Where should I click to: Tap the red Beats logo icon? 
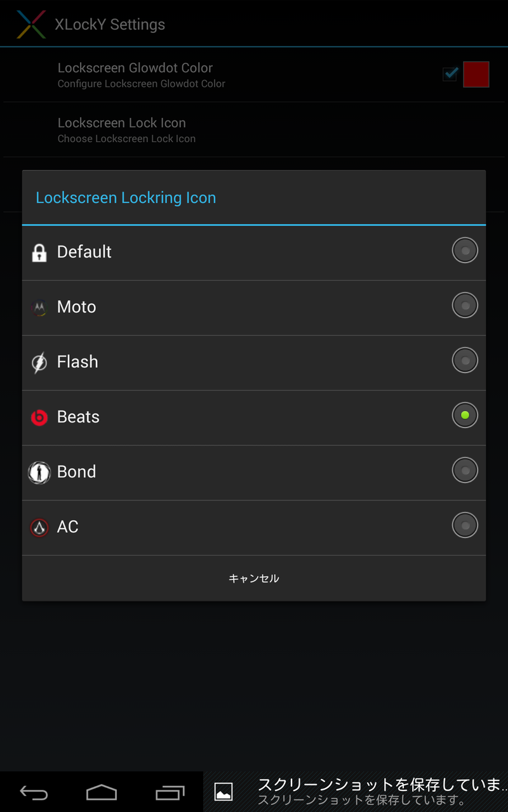click(x=39, y=417)
